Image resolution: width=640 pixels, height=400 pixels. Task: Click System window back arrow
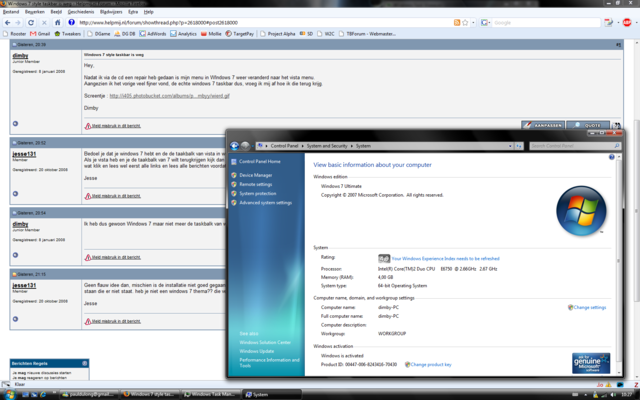point(234,146)
